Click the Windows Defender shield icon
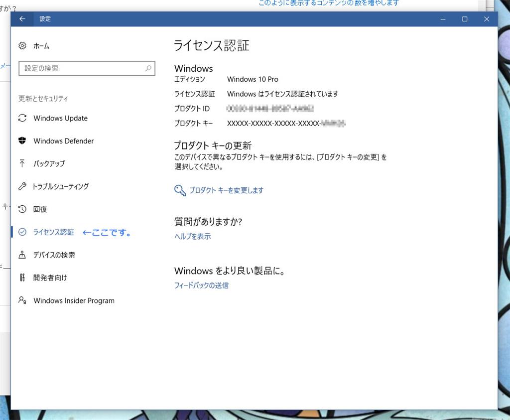Screen dimensions: 510x420 22,140
